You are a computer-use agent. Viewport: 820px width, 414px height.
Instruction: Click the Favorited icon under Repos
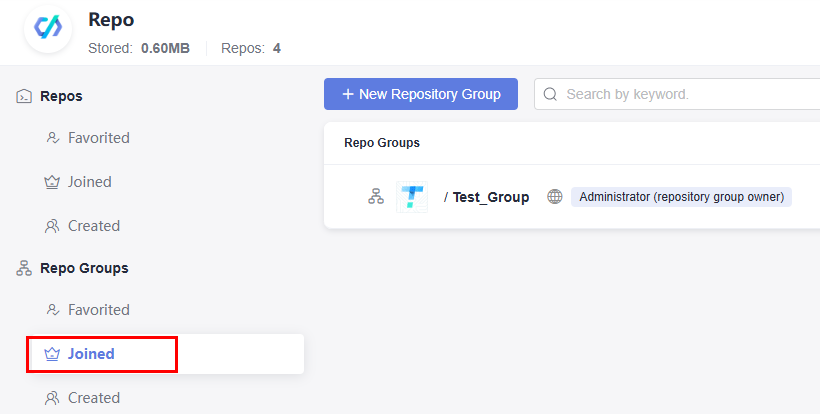[52, 138]
